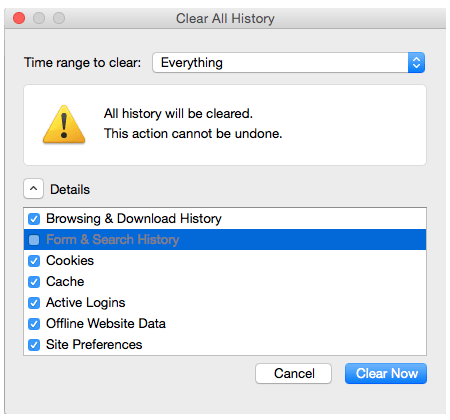Select the Everything time range combo box

[x=289, y=62]
